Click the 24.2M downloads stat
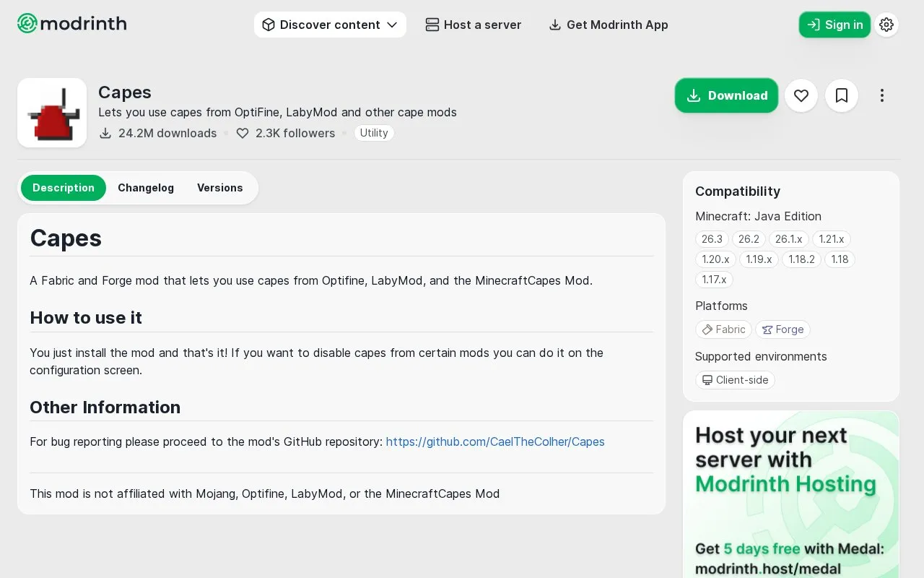924x578 pixels. (x=158, y=133)
